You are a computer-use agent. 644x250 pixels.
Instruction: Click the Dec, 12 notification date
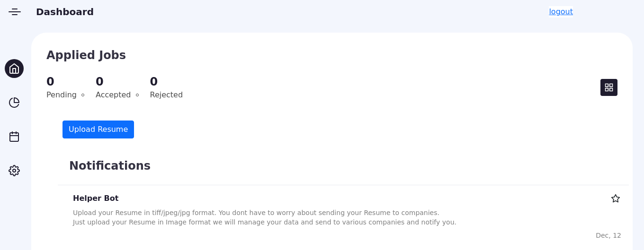click(x=608, y=235)
